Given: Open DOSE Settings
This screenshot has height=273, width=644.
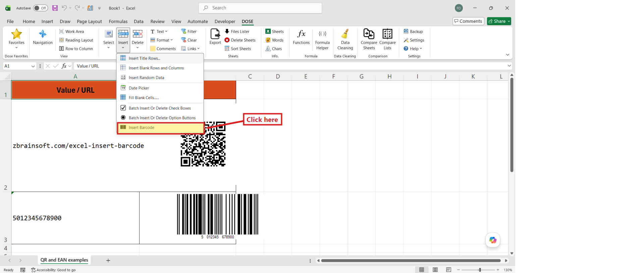Looking at the screenshot, I should coord(414,40).
